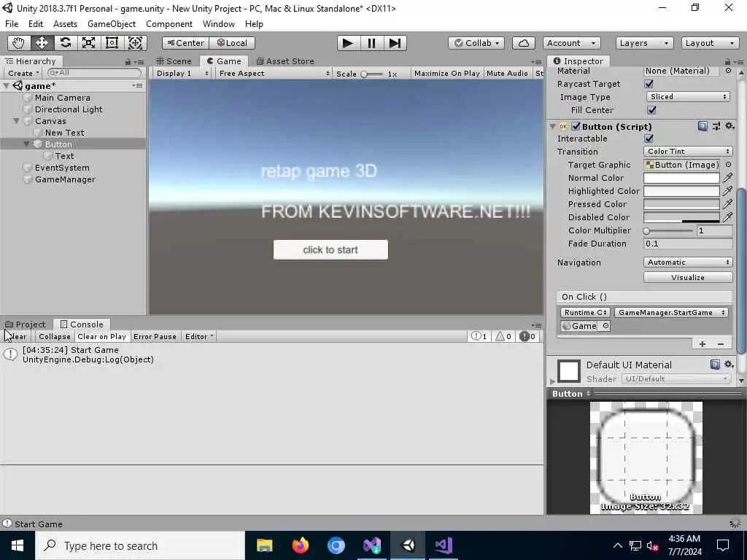Image resolution: width=747 pixels, height=560 pixels.
Task: Toggle Fill Center checkbox
Action: pyautogui.click(x=651, y=110)
